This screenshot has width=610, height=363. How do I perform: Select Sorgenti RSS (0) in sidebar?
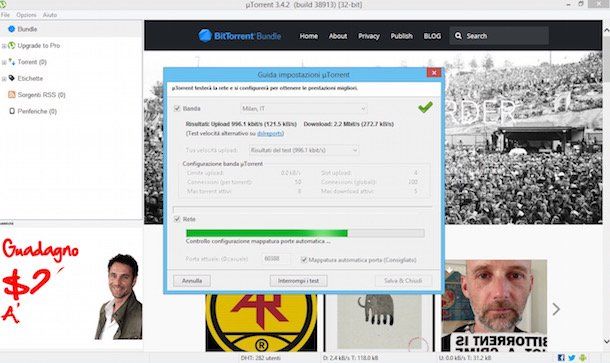41,95
